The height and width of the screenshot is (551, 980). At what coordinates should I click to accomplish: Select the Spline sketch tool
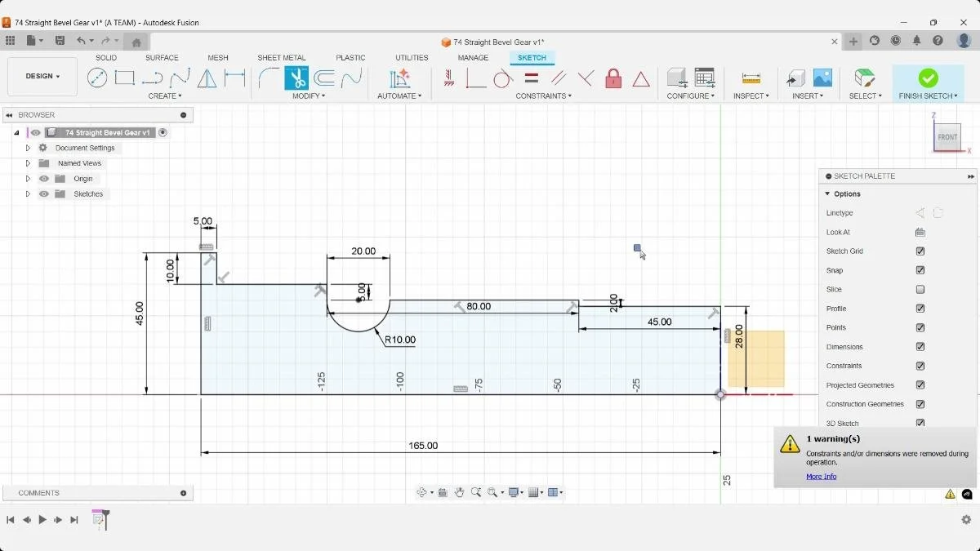[180, 78]
